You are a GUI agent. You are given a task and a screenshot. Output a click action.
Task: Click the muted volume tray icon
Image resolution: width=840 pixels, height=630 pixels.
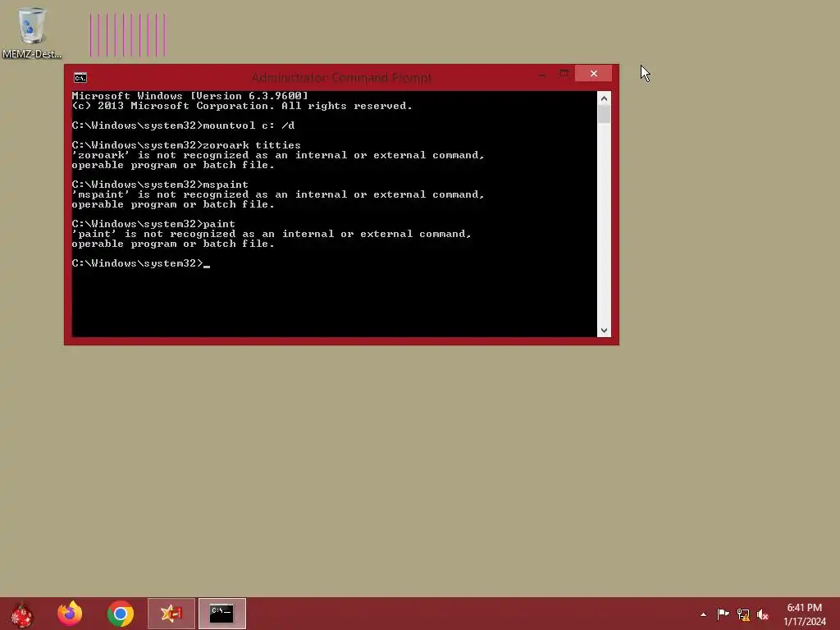pyautogui.click(x=763, y=614)
